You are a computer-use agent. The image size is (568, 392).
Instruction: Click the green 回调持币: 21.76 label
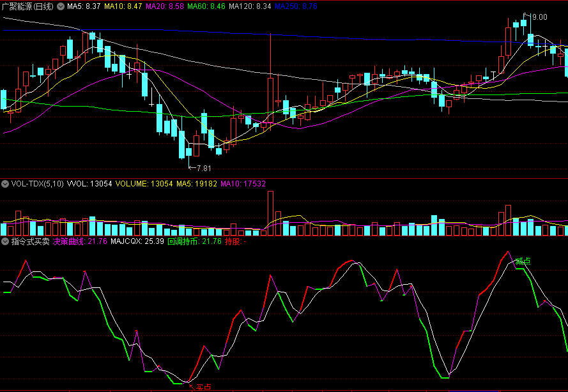point(194,241)
